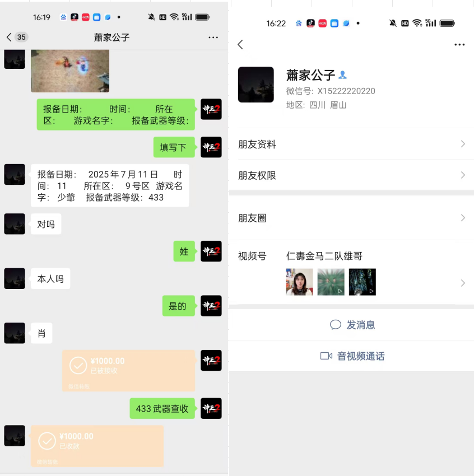Expand the 朋友资料 row chevron

[x=462, y=144]
